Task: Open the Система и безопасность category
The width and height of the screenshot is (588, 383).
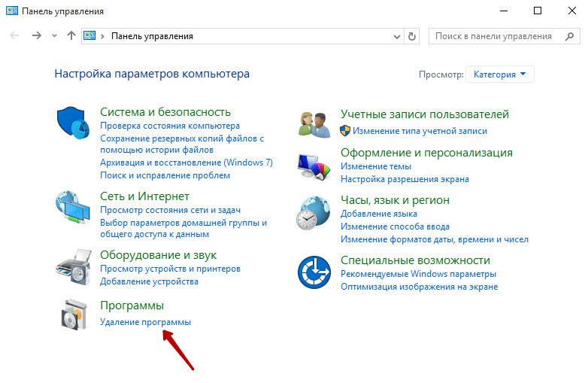Action: 165,112
